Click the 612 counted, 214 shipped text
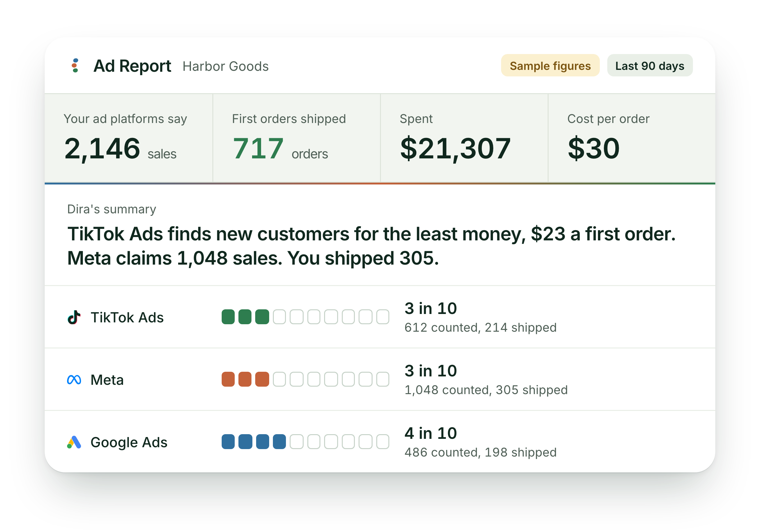The image size is (760, 532). point(481,327)
